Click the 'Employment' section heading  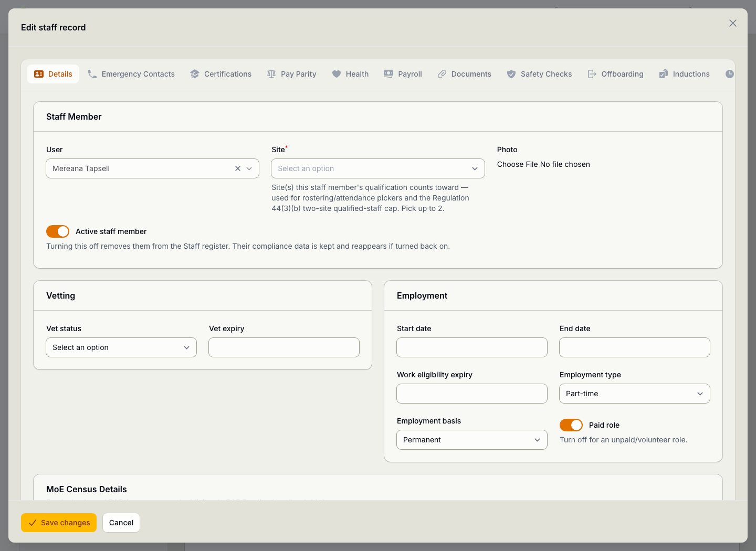coord(422,295)
